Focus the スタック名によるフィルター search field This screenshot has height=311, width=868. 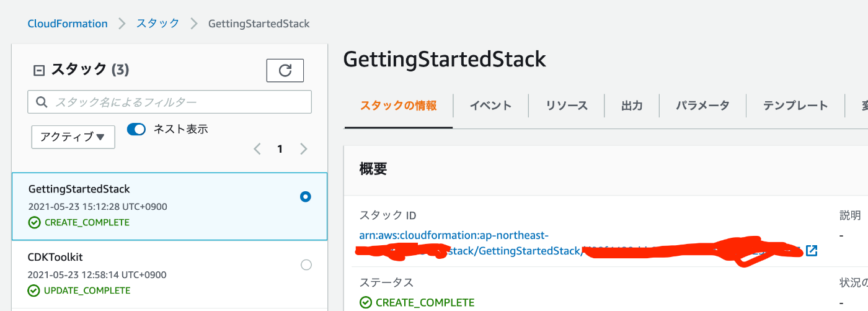click(170, 102)
